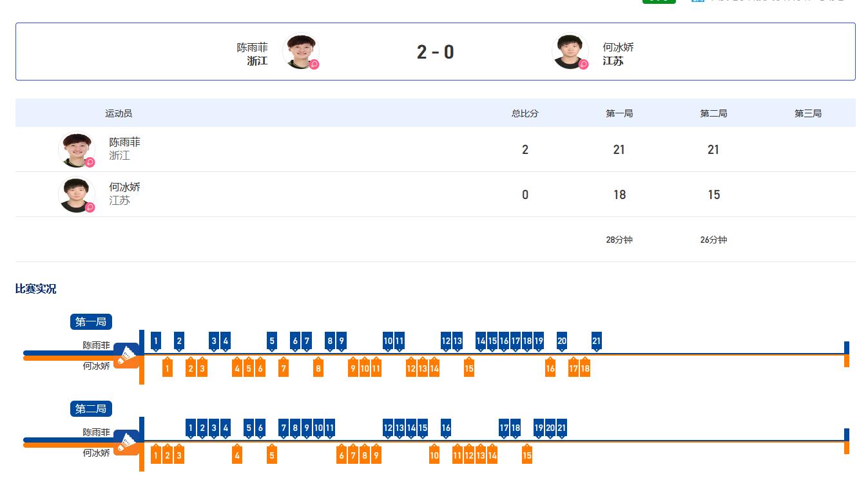Open 陈雨菲 name link in score table

(124, 142)
